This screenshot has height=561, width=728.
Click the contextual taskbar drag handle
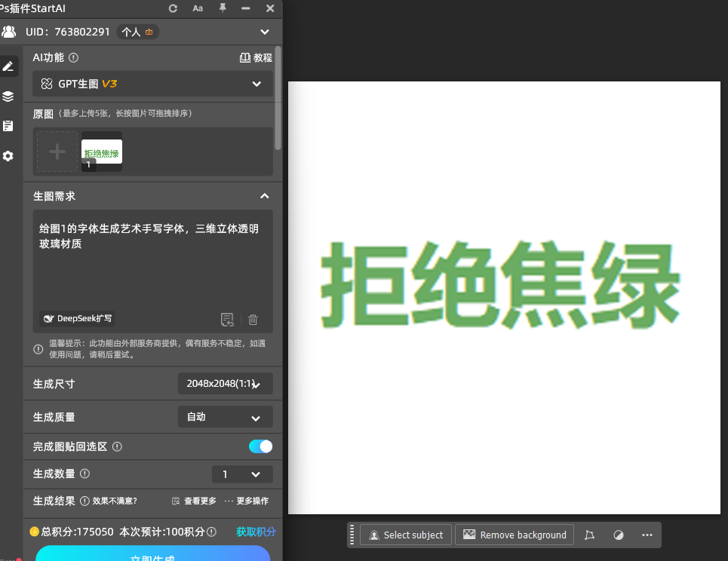[x=352, y=535]
